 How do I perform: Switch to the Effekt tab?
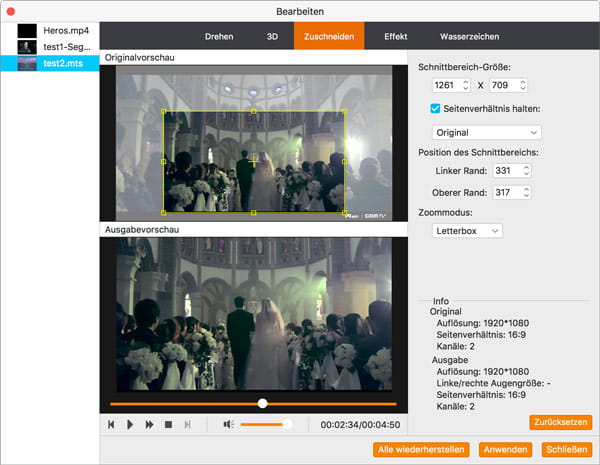click(x=395, y=36)
